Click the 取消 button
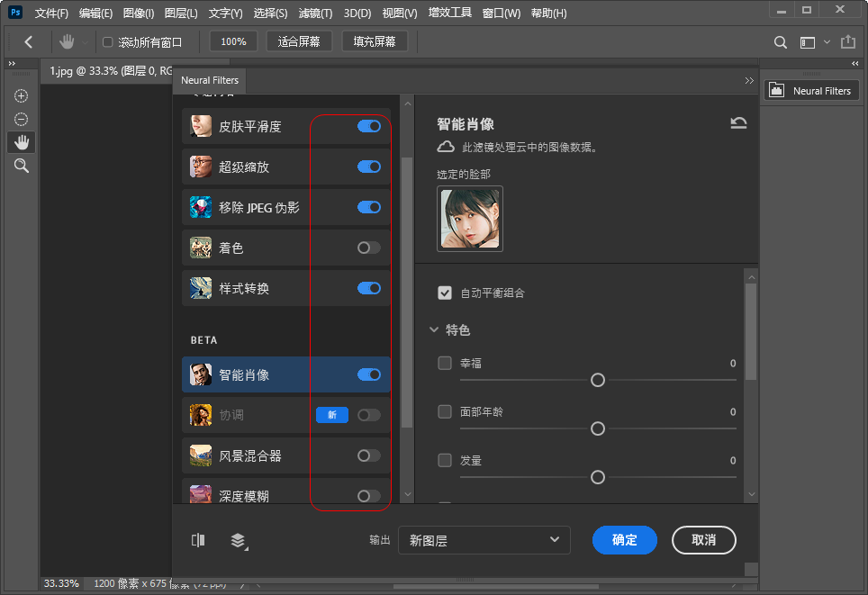868x595 pixels. tap(703, 539)
